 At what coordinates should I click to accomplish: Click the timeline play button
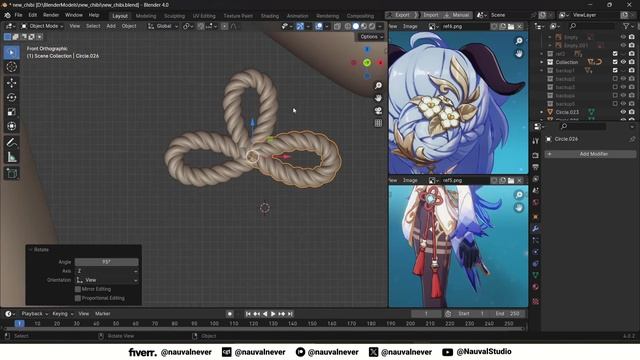pos(273,314)
